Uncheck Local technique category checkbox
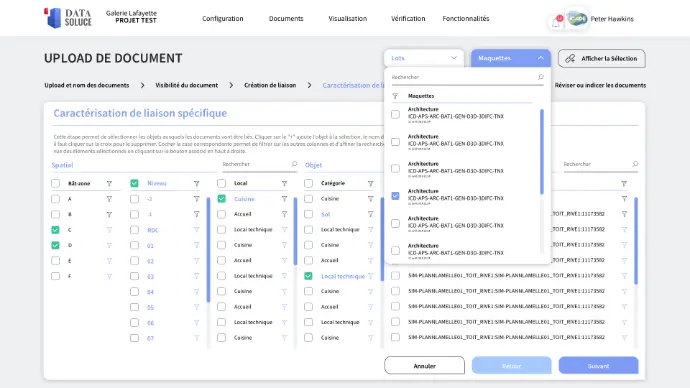Screen dimensions: 690x388 coord(308,276)
